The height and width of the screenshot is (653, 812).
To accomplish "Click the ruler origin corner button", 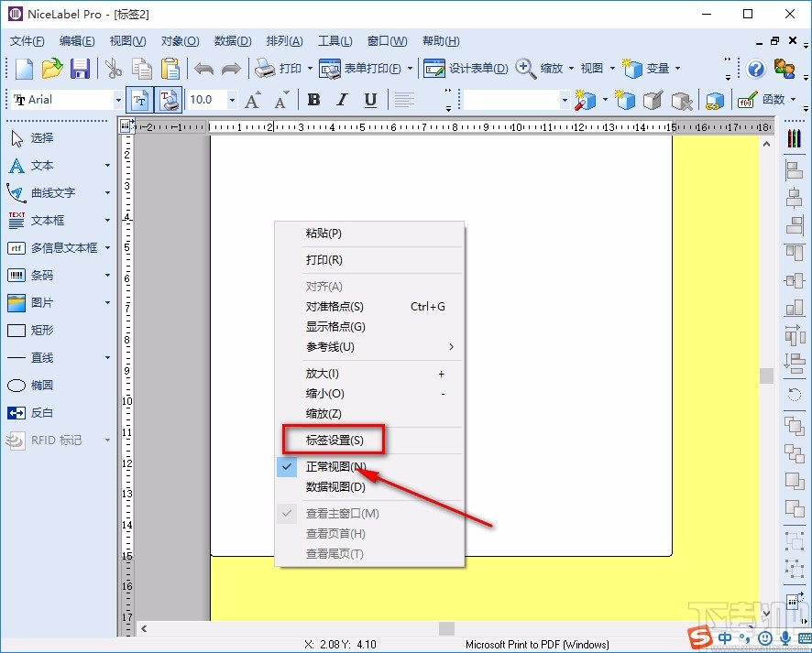I will click(x=125, y=125).
